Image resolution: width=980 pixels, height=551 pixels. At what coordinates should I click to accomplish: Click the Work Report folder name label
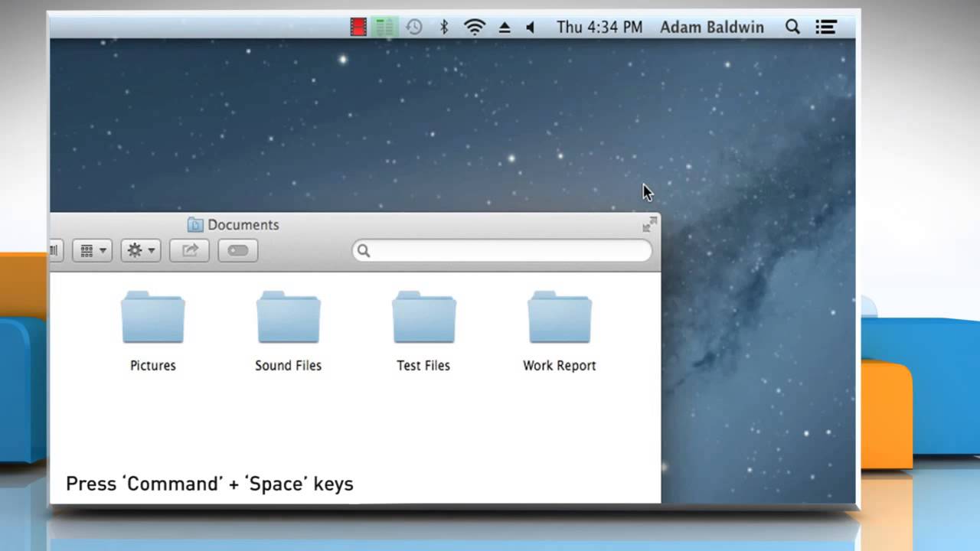[x=560, y=366]
